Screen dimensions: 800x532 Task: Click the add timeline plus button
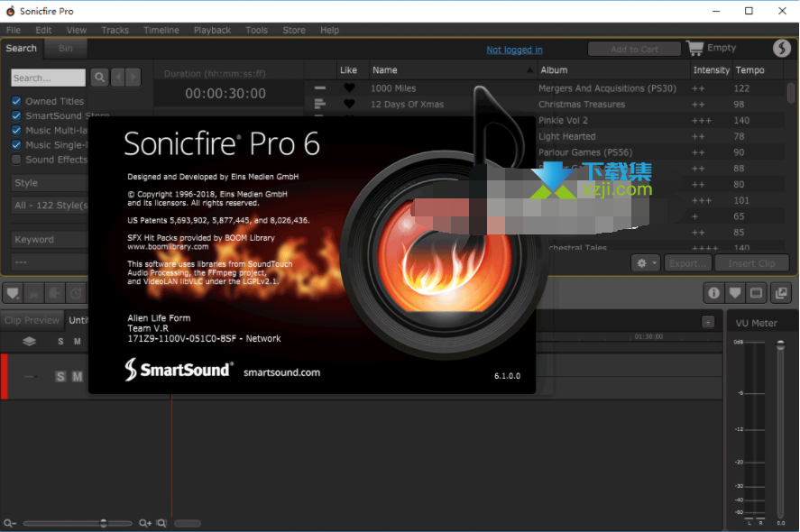pyautogui.click(x=708, y=322)
